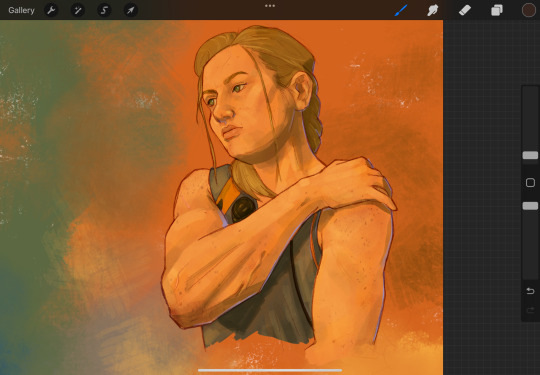Open the Actions wrench menu

coord(51,10)
